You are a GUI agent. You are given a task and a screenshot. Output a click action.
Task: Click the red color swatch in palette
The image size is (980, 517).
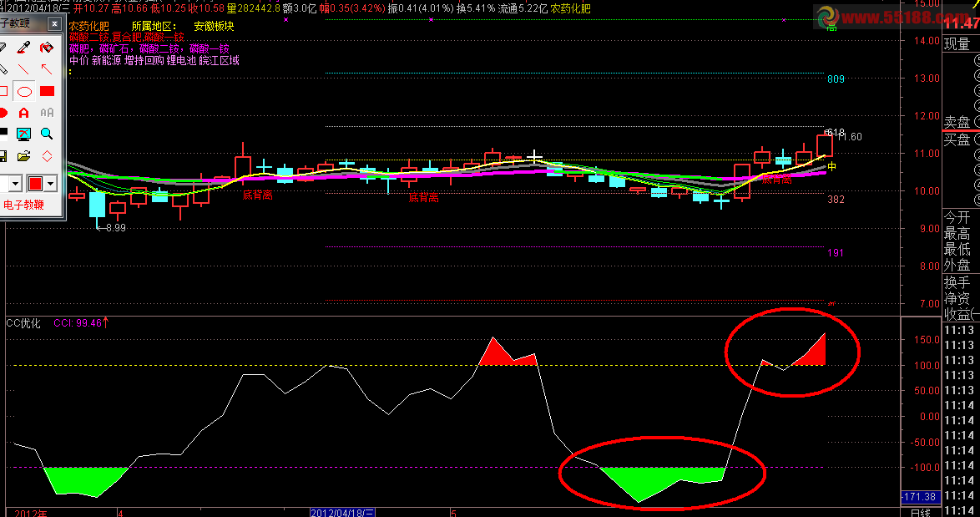coord(36,184)
